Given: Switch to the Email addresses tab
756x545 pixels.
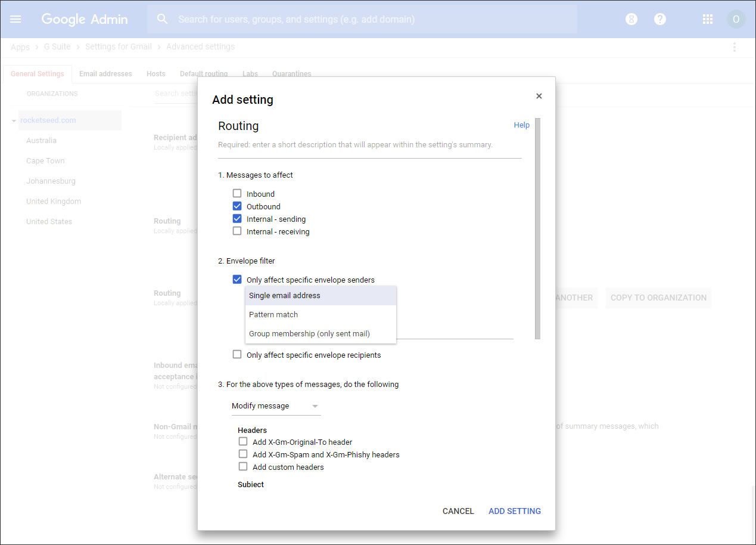Looking at the screenshot, I should pos(105,74).
